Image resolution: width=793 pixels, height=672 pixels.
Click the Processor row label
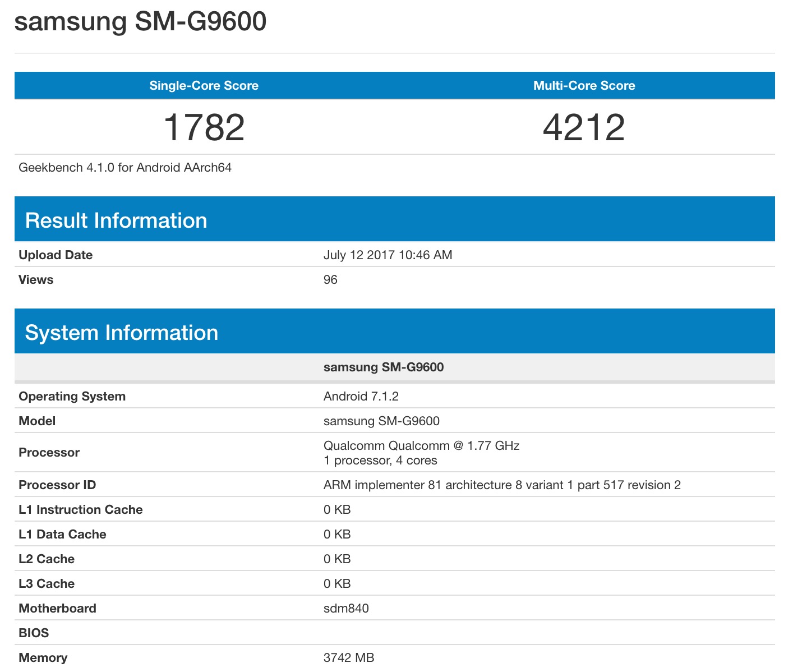click(x=49, y=453)
